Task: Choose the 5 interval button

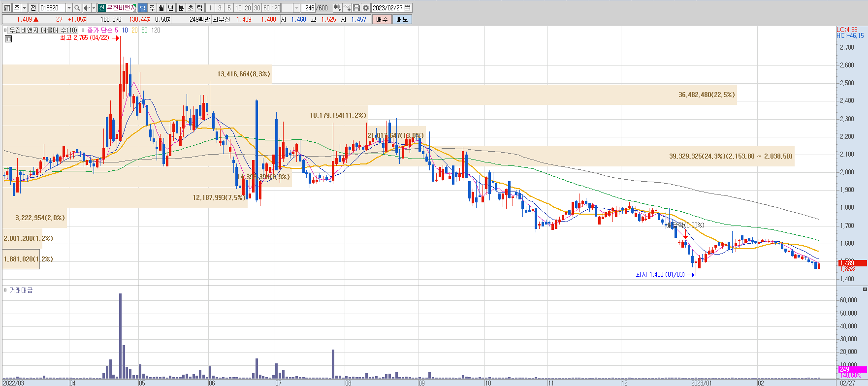Action: point(229,8)
